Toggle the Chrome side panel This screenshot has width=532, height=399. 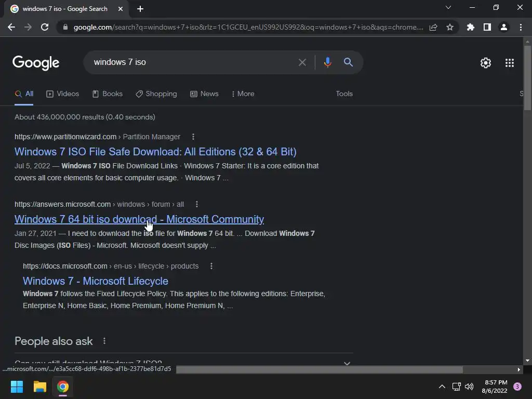(487, 27)
